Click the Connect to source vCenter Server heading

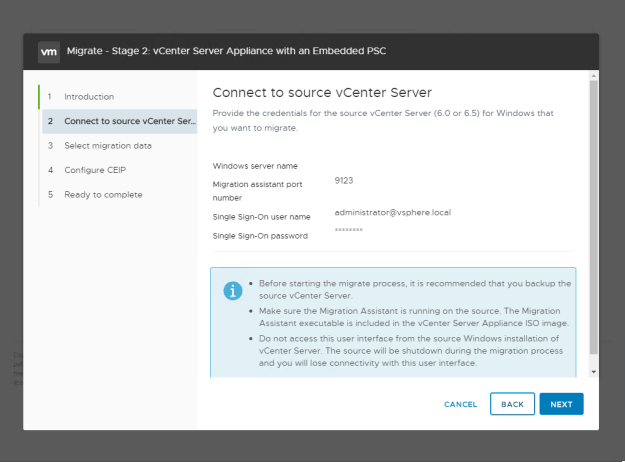pyautogui.click(x=322, y=92)
